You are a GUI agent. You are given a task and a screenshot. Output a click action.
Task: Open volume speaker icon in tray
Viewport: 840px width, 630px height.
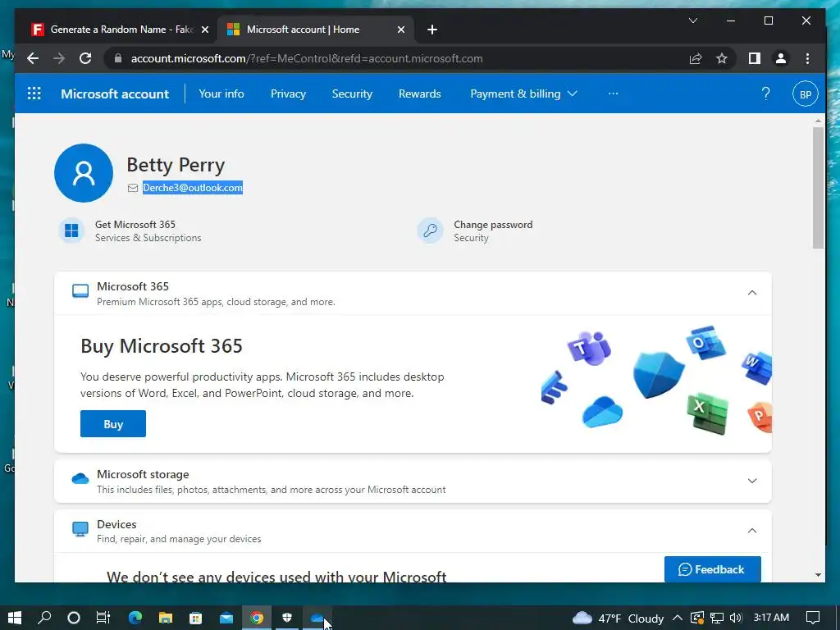736,618
